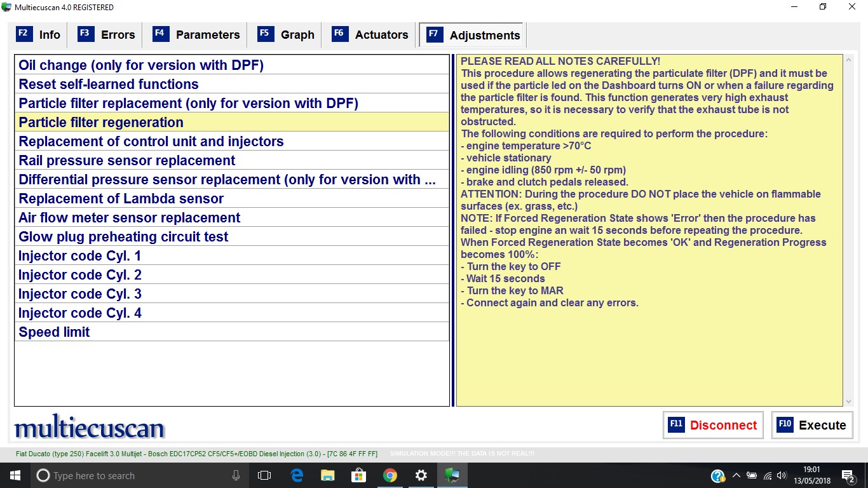Screen dimensions: 868x488
Task: Open Settings gear on the taskbar
Action: click(421, 475)
